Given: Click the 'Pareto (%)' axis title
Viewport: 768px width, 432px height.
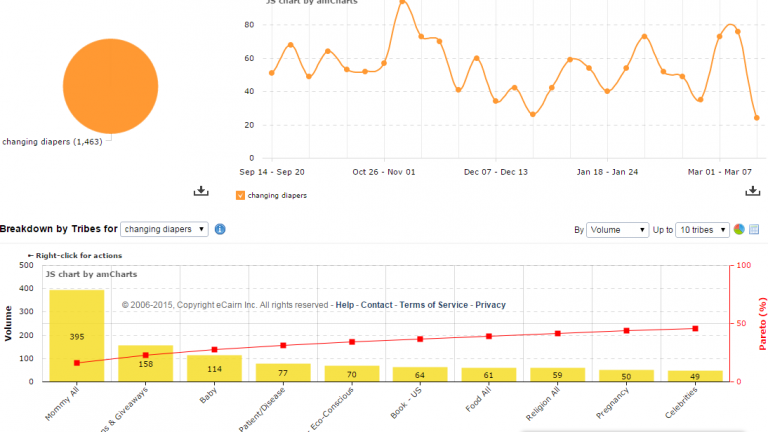Looking at the screenshot, I should click(763, 324).
